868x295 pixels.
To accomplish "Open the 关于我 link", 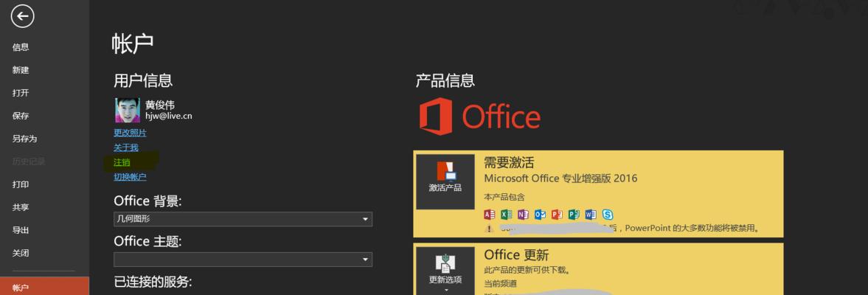I will (x=125, y=147).
